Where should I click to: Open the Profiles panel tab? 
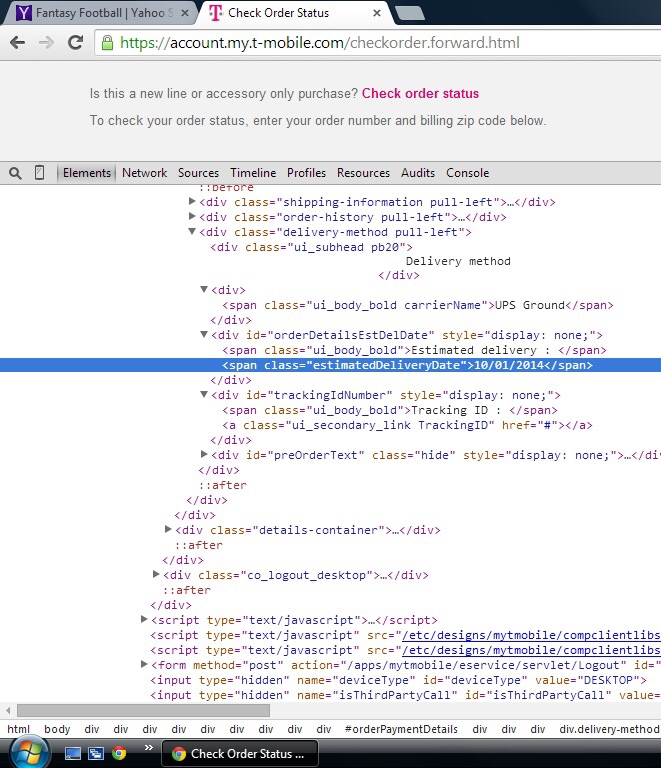[x=307, y=173]
